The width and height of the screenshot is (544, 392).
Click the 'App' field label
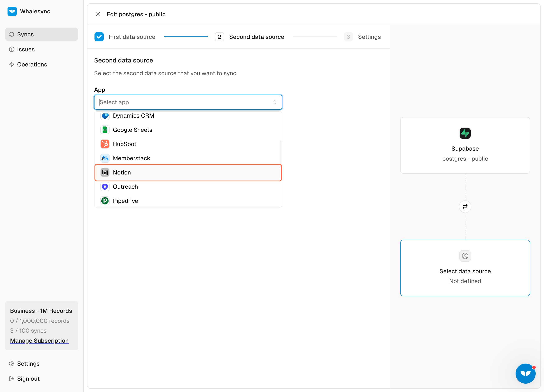tap(100, 90)
